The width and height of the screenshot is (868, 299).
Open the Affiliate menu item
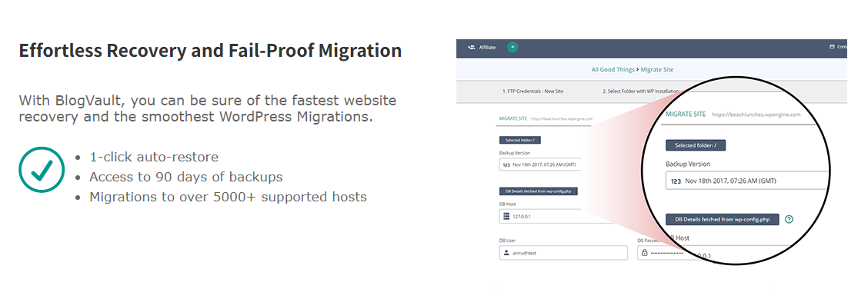tap(487, 48)
